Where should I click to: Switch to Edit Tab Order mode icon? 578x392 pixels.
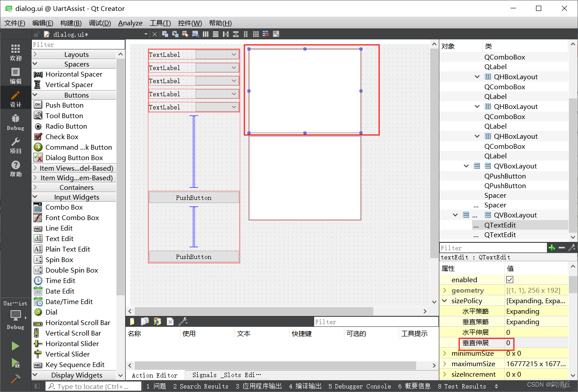195,34
